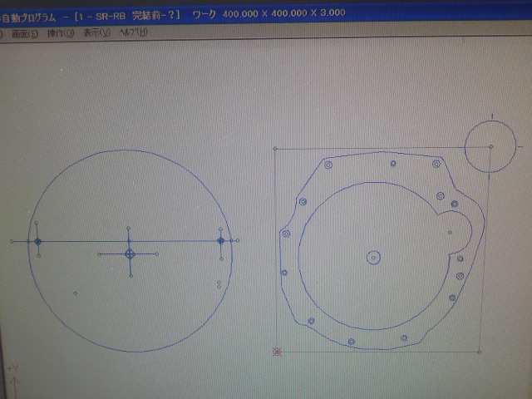Click the +Y axis indicator arrow
The width and height of the screenshot is (532, 399).
click(x=14, y=382)
